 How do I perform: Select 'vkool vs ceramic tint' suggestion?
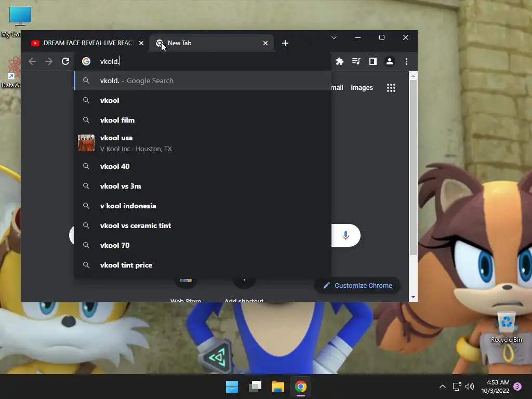[x=203, y=225]
